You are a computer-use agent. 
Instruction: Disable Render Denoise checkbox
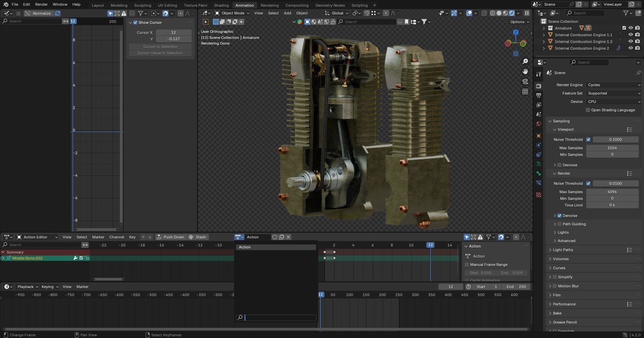click(x=559, y=216)
